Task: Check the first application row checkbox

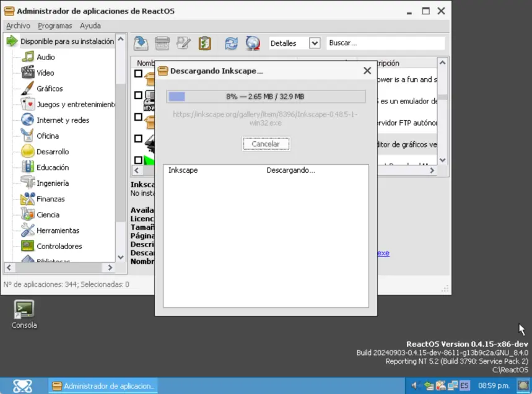Action: 138,73
